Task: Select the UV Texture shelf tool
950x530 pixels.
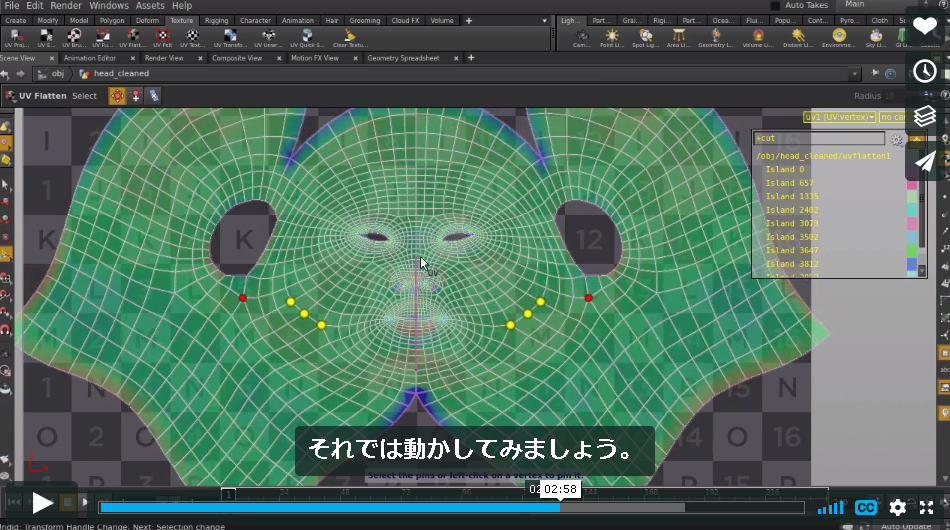Action: point(192,38)
